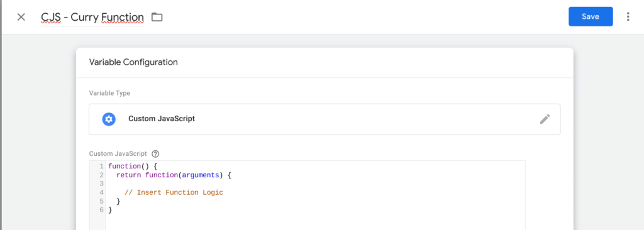Save the variable with the Save button
644x230 pixels.
pyautogui.click(x=591, y=16)
